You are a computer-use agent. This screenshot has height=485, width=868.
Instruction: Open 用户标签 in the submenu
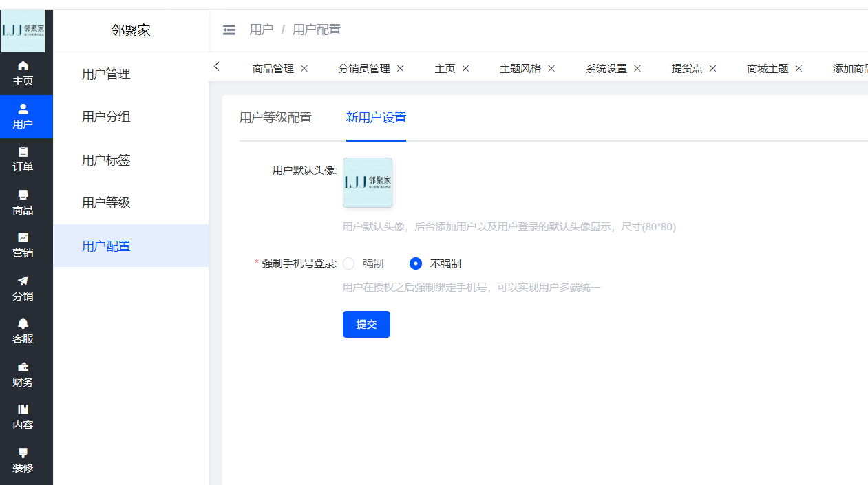coord(131,160)
